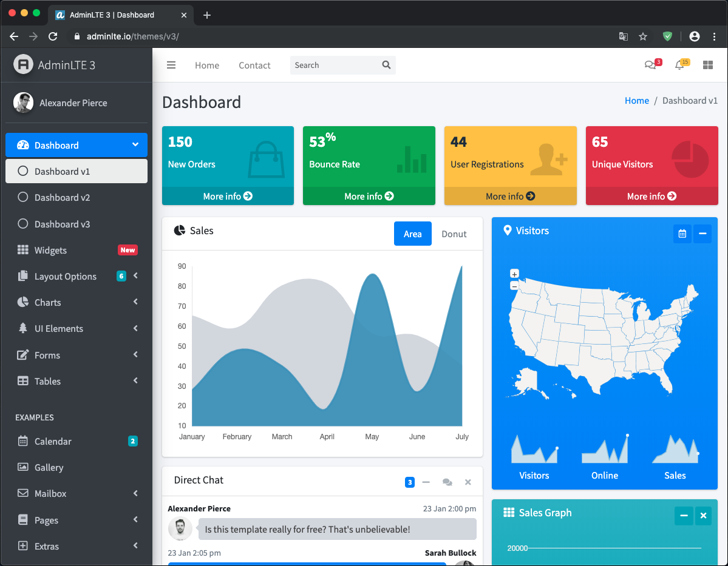728x566 pixels.
Task: Open a new browser tab
Action: 207,15
